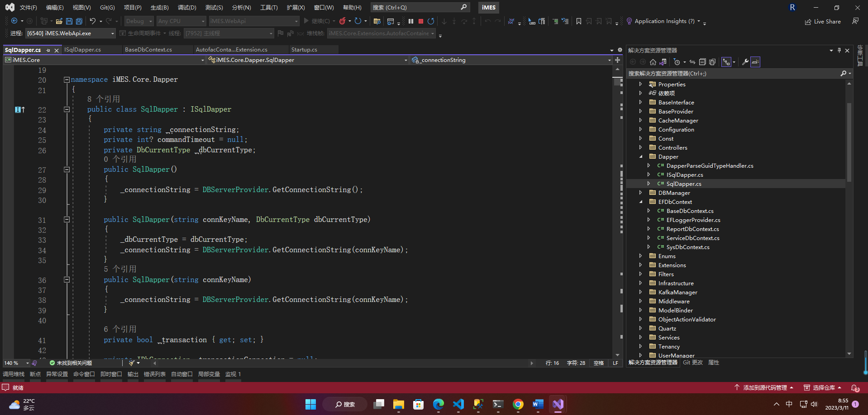Collapse the SqlDapper class code block
868x415 pixels.
point(67,109)
